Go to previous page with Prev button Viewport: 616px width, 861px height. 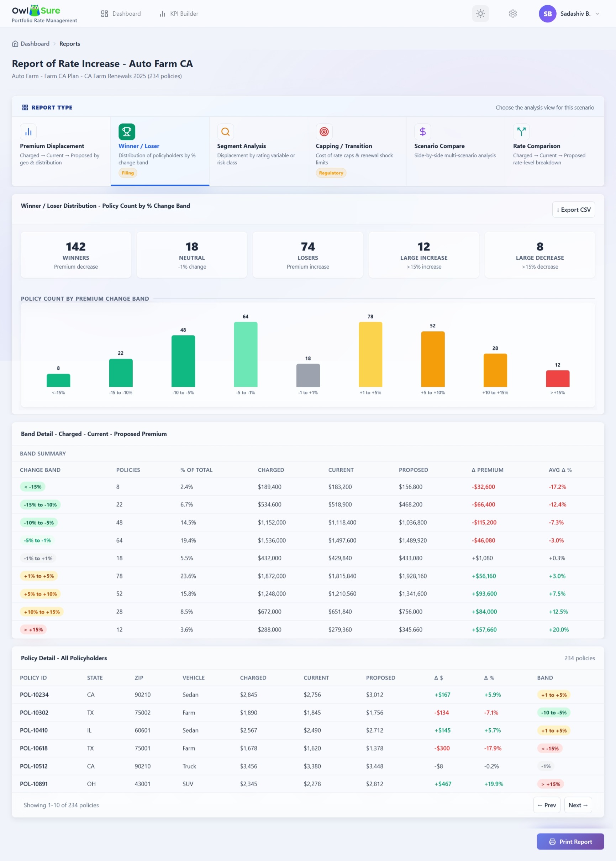[547, 805]
